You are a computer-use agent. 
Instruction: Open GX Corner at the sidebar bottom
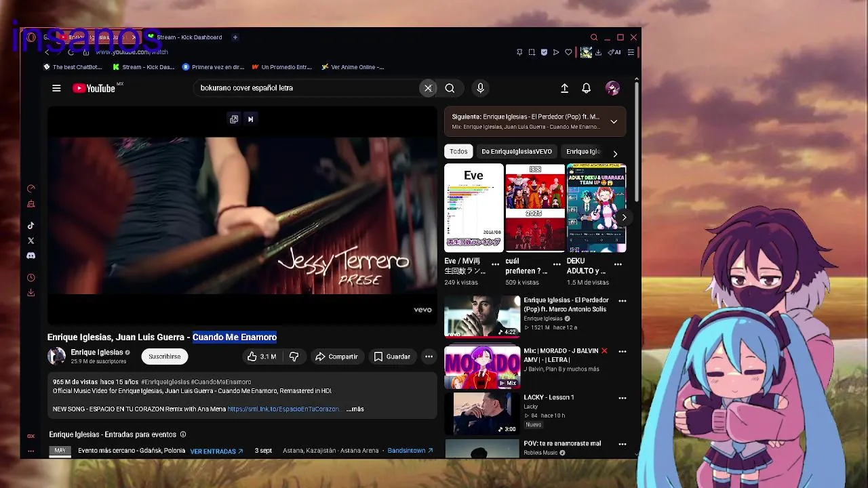pos(31,436)
